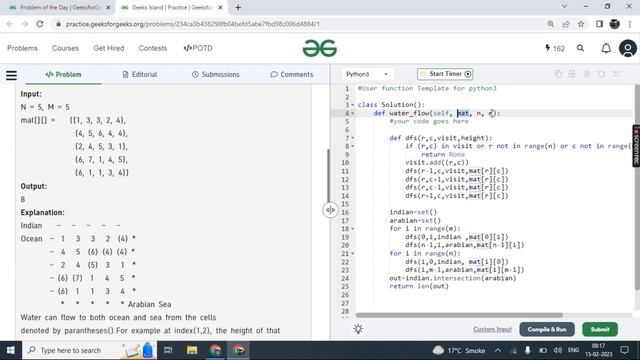The width and height of the screenshot is (640, 360).
Task: Open the Chrome menu three dots
Action: point(631,24)
